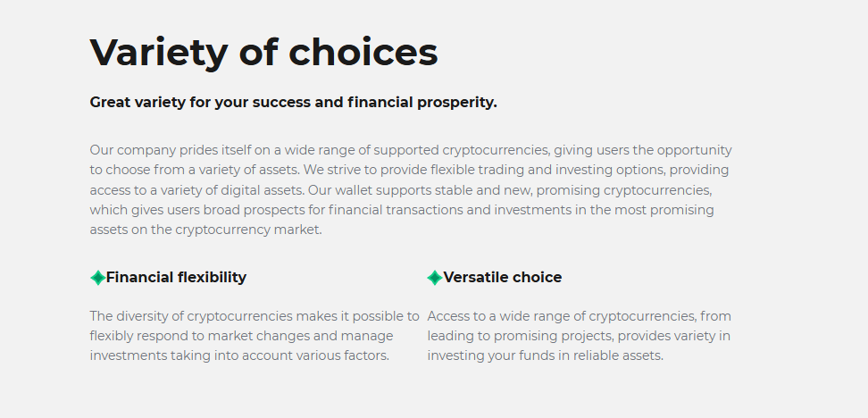Click text assets on the cryptocurrency market
The width and height of the screenshot is (868, 418).
(x=206, y=230)
